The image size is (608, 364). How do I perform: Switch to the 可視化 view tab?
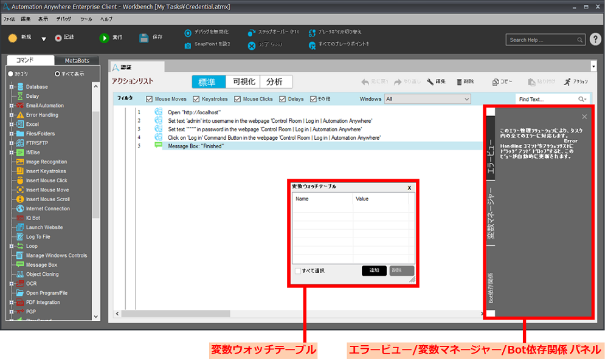coord(244,82)
